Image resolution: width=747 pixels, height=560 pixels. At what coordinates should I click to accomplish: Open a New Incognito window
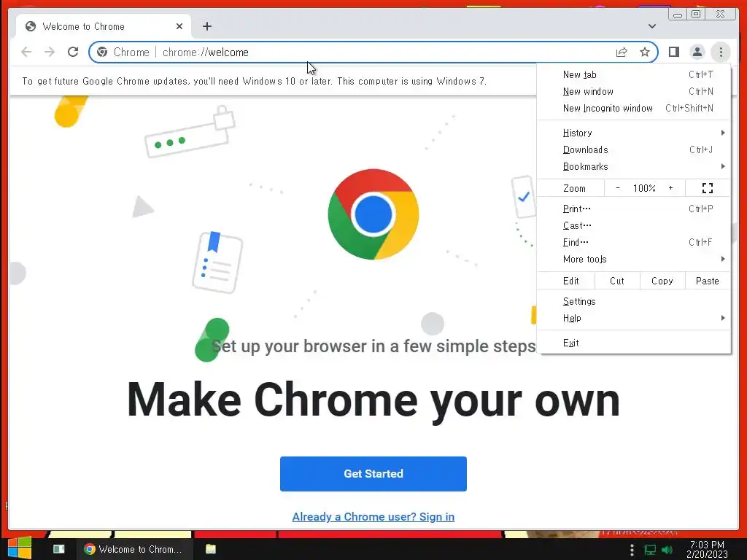tap(634, 108)
